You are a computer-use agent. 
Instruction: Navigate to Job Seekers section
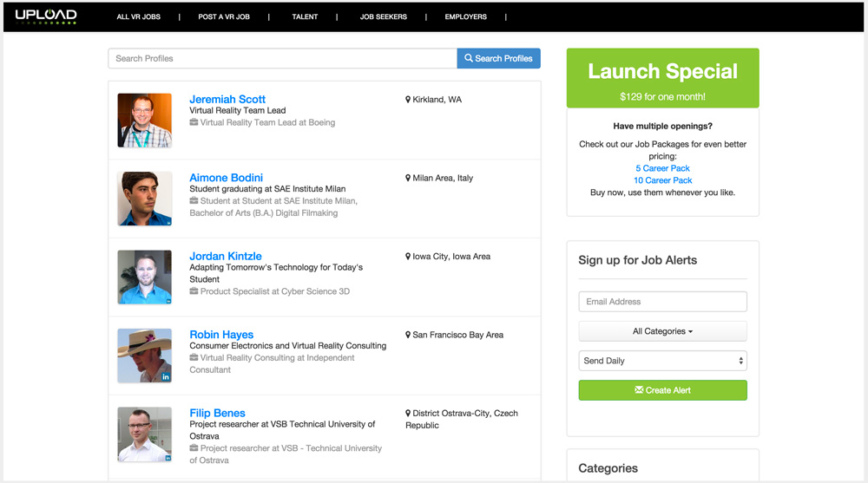click(383, 16)
